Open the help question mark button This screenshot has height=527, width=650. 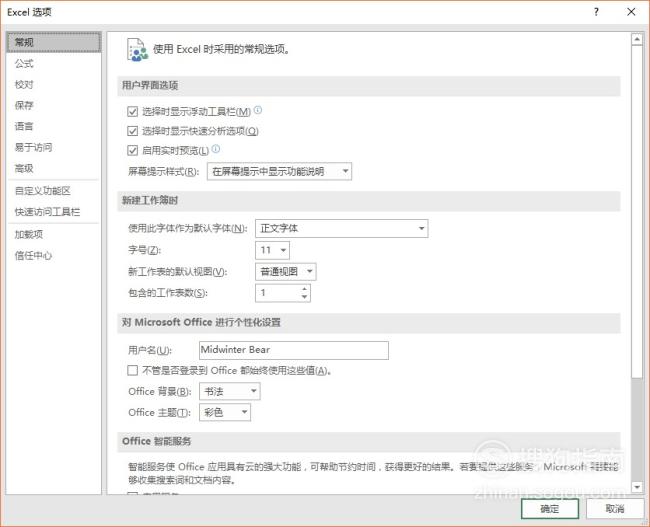pyautogui.click(x=596, y=12)
